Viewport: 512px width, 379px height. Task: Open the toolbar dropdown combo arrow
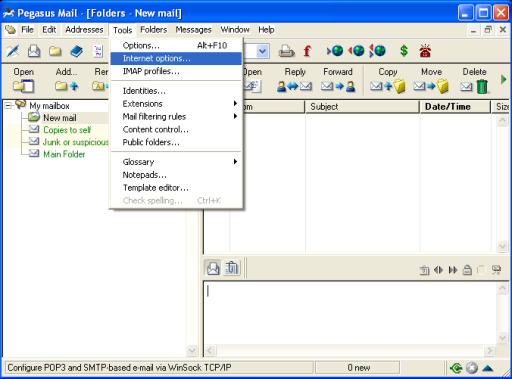263,51
